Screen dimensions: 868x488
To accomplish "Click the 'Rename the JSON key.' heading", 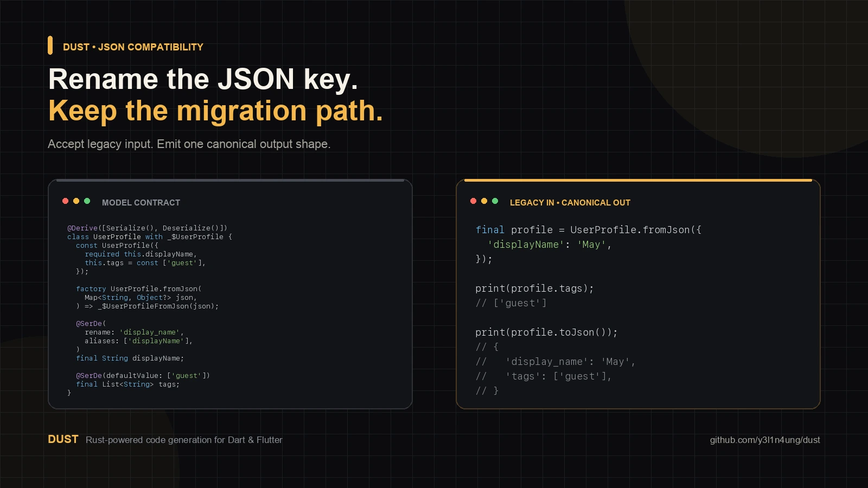I will coord(203,79).
